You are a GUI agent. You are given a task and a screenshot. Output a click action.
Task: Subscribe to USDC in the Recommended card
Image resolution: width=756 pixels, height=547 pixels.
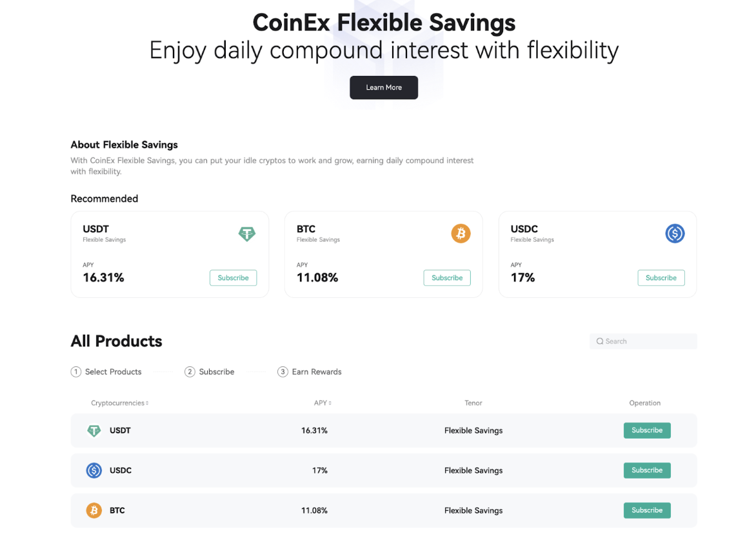coord(661,278)
